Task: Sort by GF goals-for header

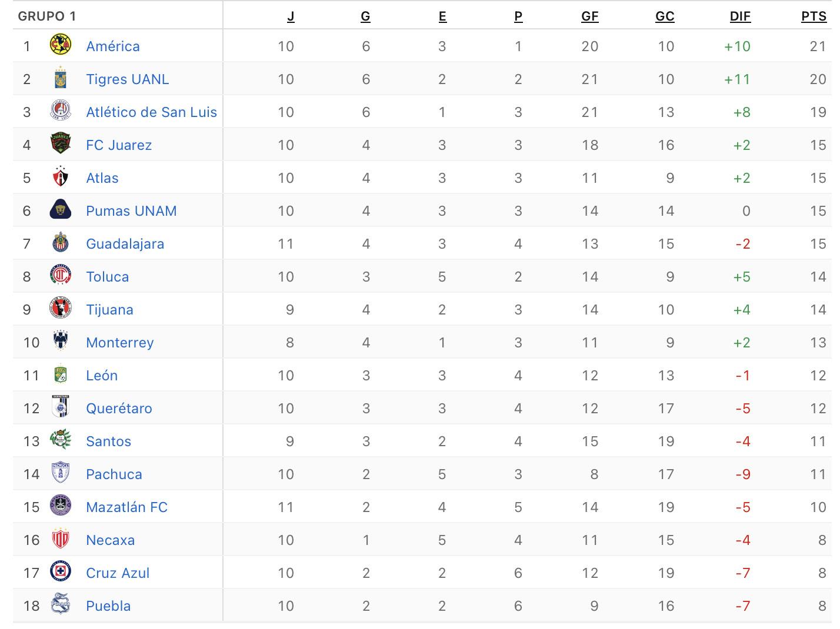Action: (589, 16)
